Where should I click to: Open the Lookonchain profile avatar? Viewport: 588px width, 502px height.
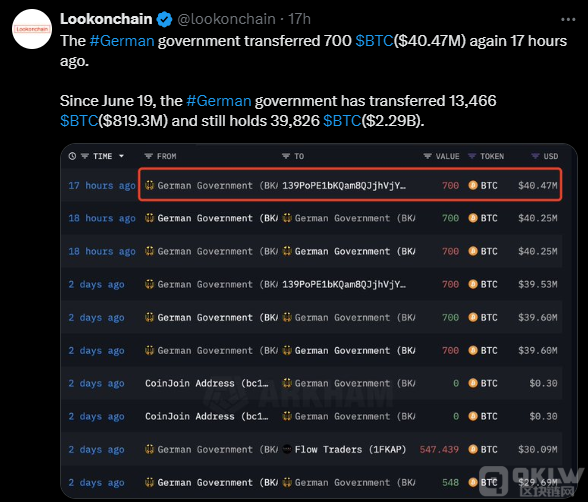click(x=32, y=29)
